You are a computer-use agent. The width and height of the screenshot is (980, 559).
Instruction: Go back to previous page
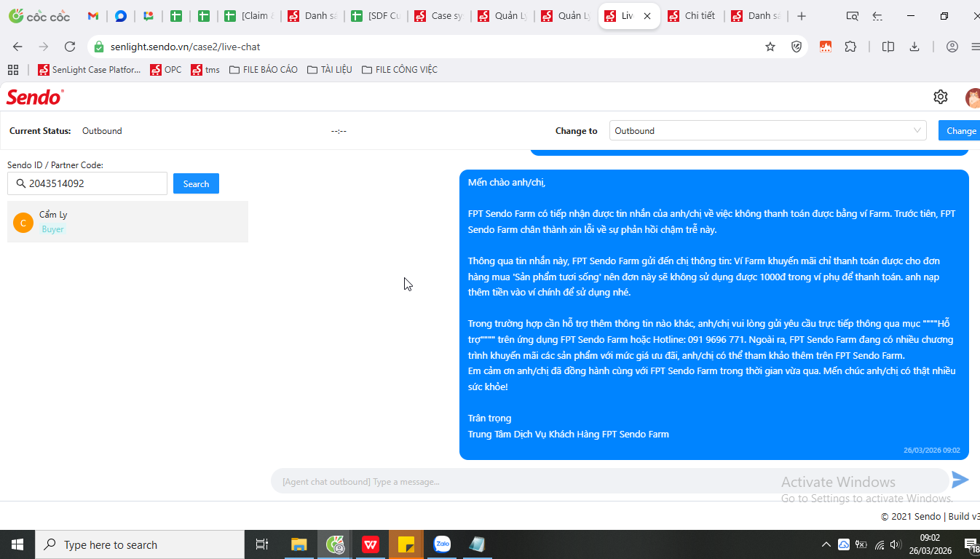tap(17, 47)
